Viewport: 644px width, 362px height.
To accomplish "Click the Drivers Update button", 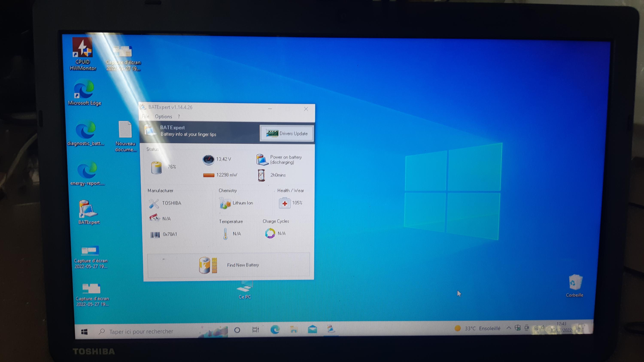I will click(x=287, y=134).
